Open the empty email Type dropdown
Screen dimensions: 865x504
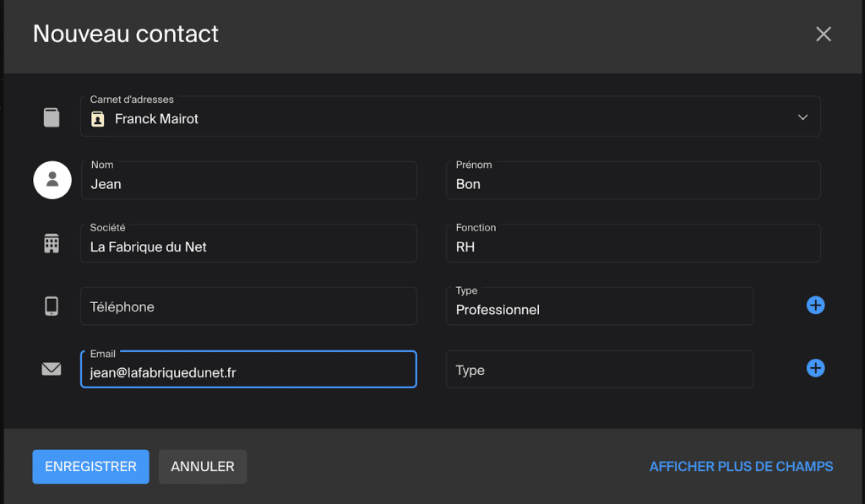tap(599, 370)
